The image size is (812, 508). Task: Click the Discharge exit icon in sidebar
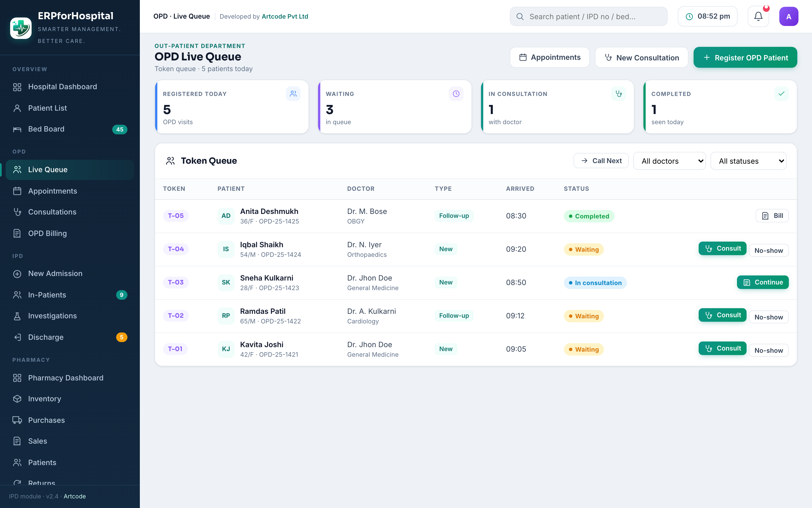(x=17, y=337)
